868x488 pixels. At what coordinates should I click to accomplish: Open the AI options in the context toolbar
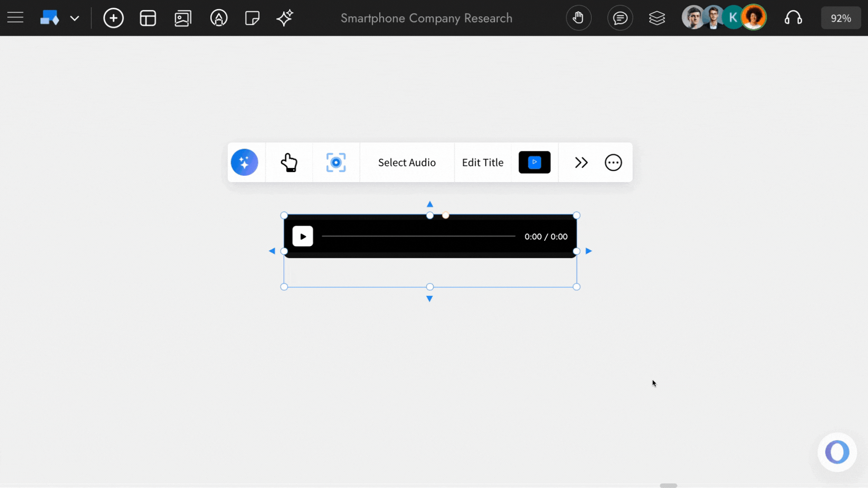[245, 162]
